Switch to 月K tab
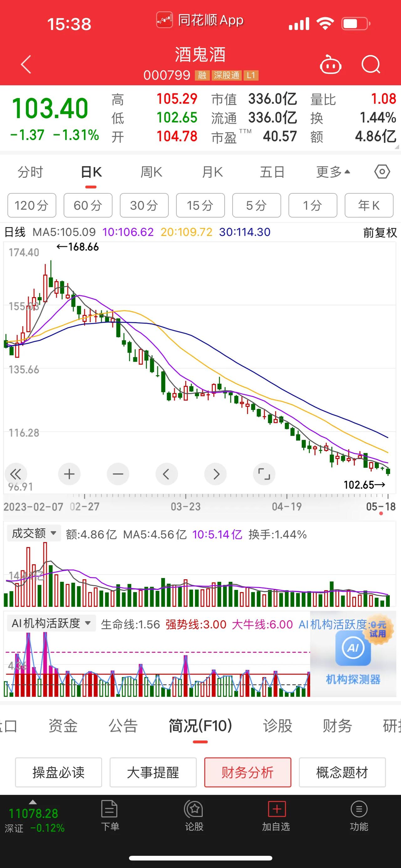 212,172
